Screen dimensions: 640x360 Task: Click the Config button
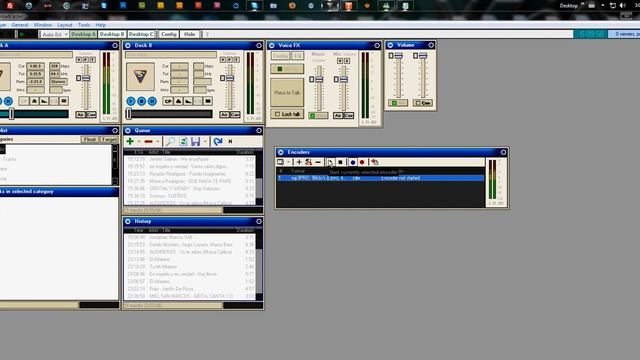[x=169, y=34]
